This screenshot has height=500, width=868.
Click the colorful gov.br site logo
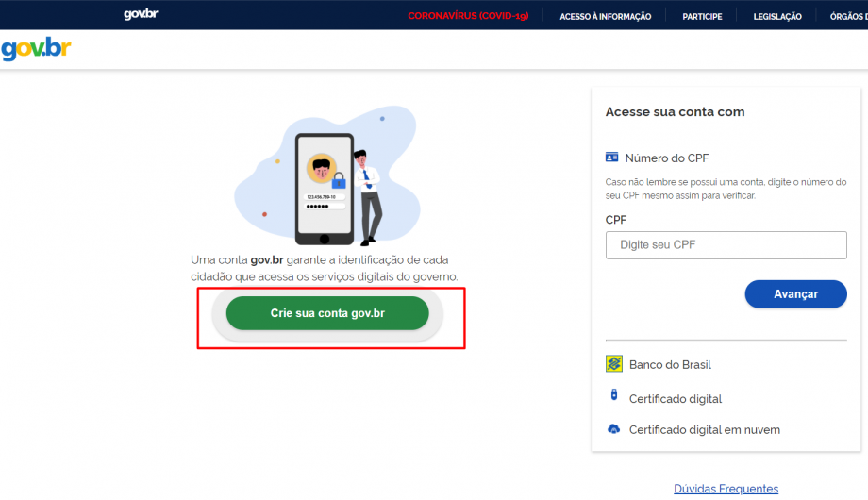click(x=36, y=49)
